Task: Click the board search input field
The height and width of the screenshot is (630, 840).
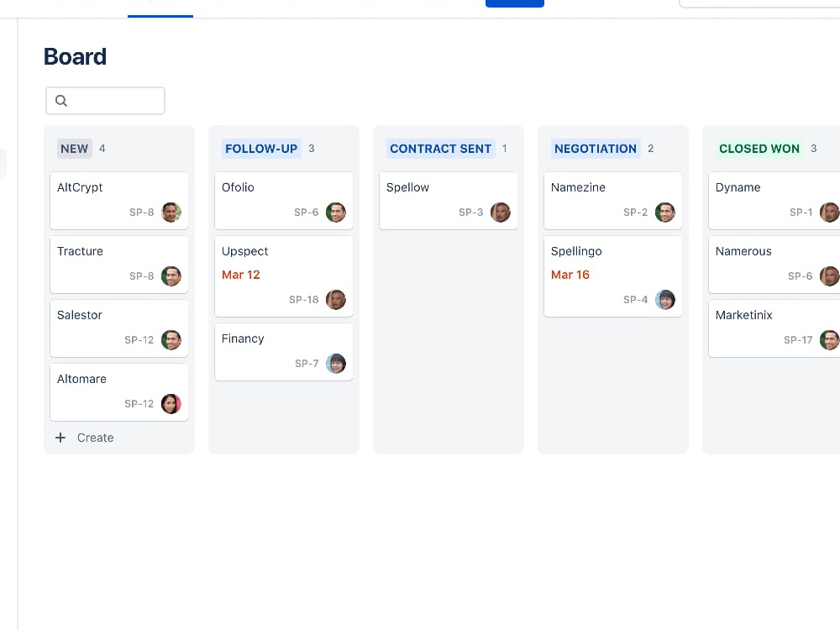Action: tap(105, 101)
